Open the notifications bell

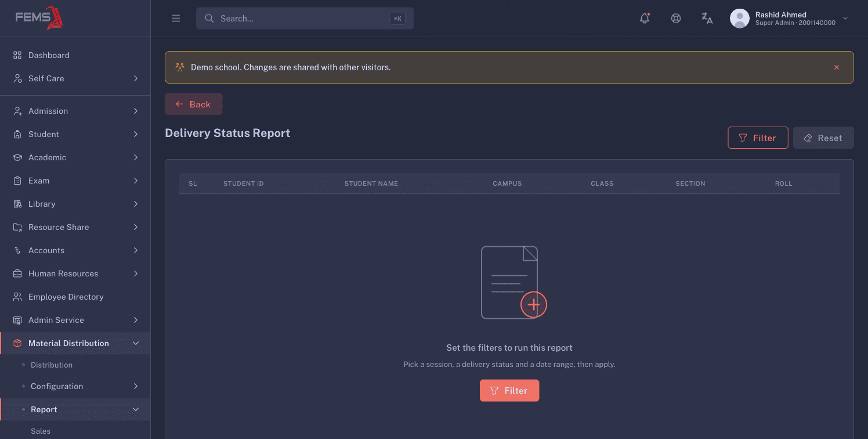[x=645, y=18]
